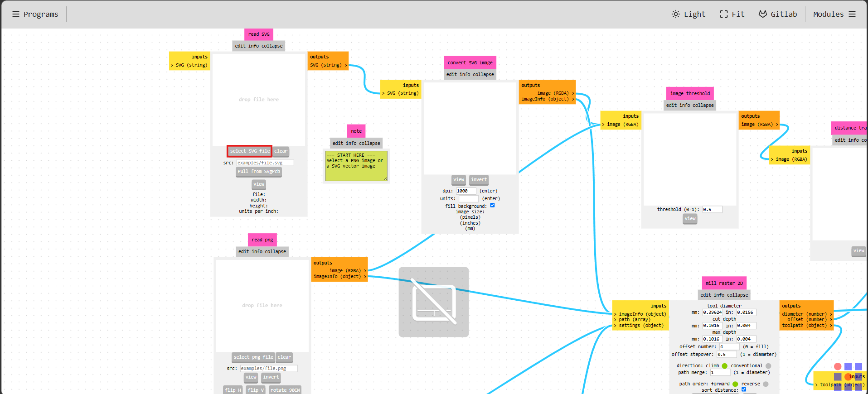
Task: Click the src field showing examples/file.png
Action: point(269,369)
